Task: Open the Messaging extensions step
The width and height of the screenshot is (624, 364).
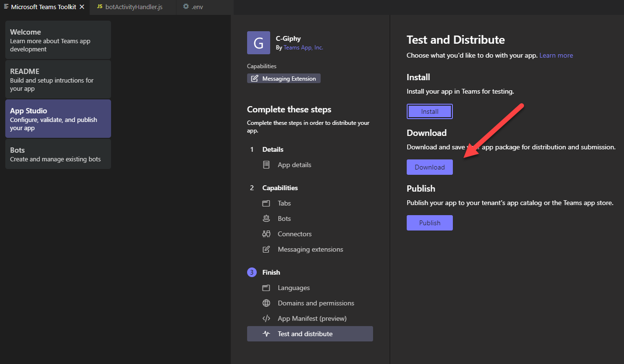Action: [310, 249]
